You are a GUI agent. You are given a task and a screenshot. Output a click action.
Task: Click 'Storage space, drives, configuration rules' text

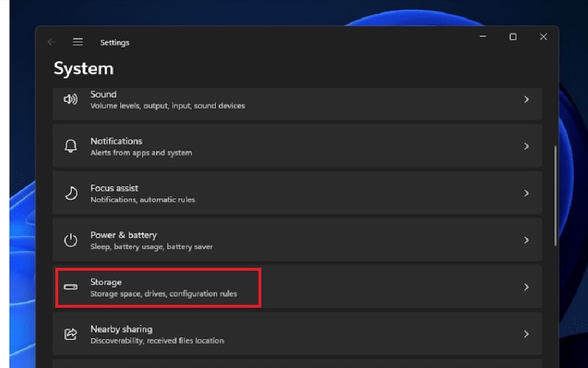[163, 294]
